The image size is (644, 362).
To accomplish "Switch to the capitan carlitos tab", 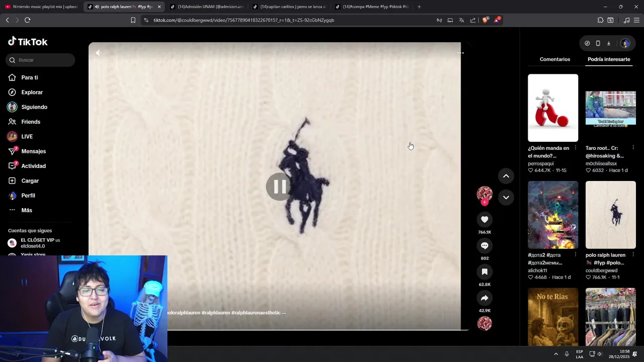I will [x=289, y=7].
